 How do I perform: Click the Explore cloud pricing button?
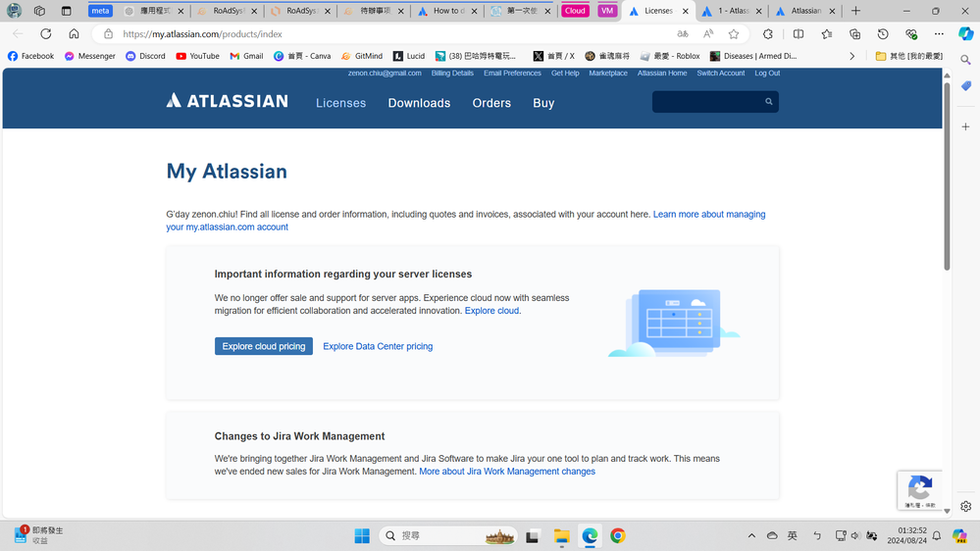point(264,346)
